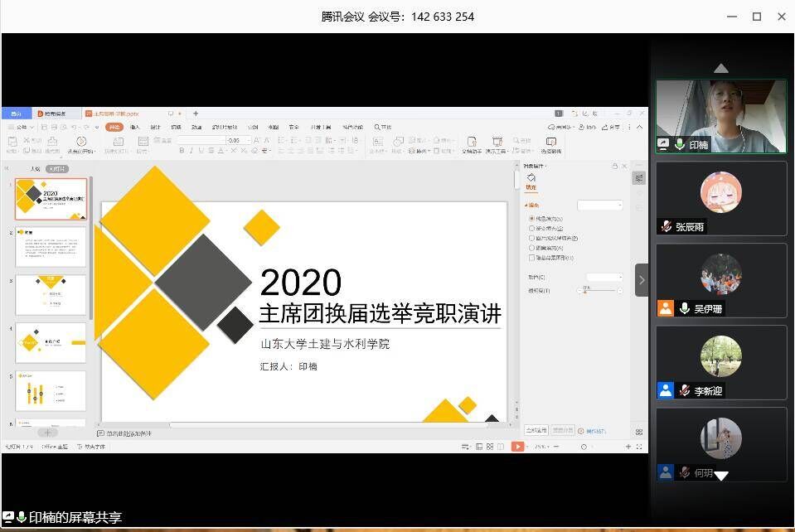Switch to the Start ribbon tab

point(114,127)
